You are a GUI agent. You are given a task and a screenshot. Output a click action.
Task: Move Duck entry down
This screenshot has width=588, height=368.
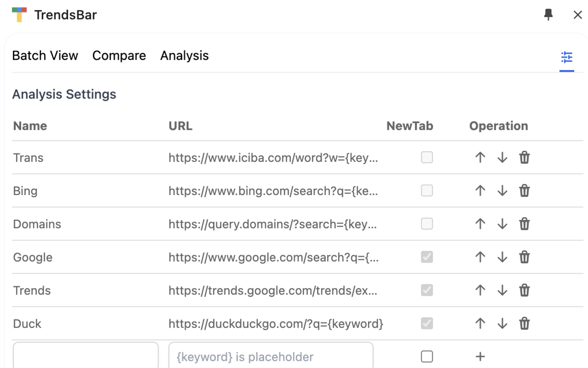(502, 324)
